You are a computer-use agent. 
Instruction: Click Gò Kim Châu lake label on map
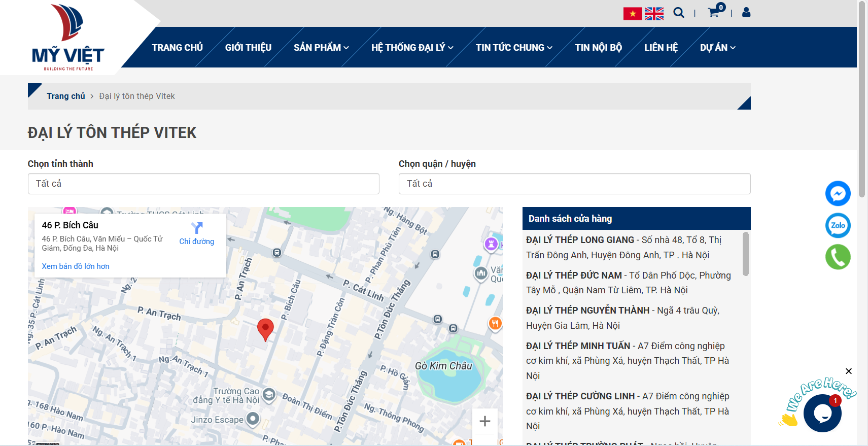[443, 366]
